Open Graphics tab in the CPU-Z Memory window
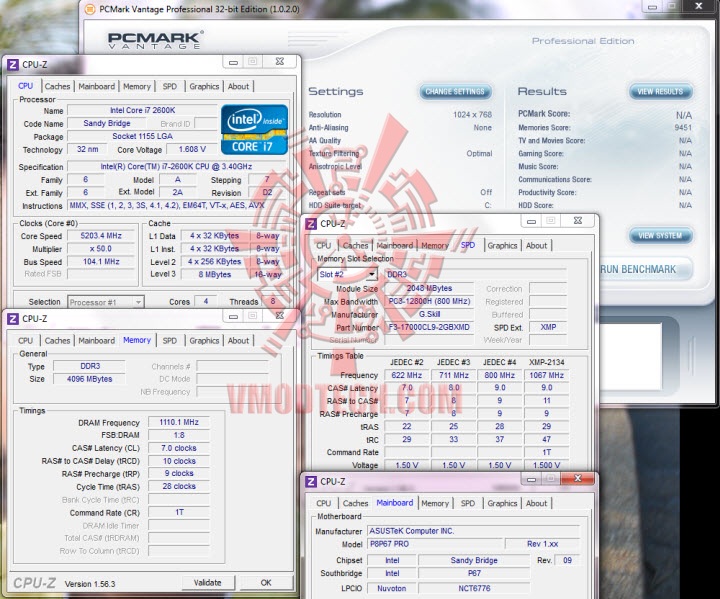This screenshot has width=720, height=599. [204, 341]
